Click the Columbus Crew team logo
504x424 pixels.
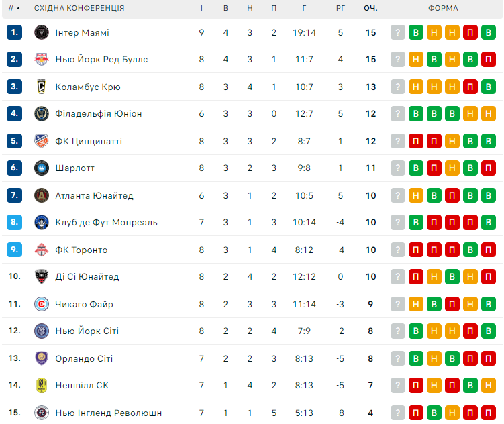click(42, 87)
